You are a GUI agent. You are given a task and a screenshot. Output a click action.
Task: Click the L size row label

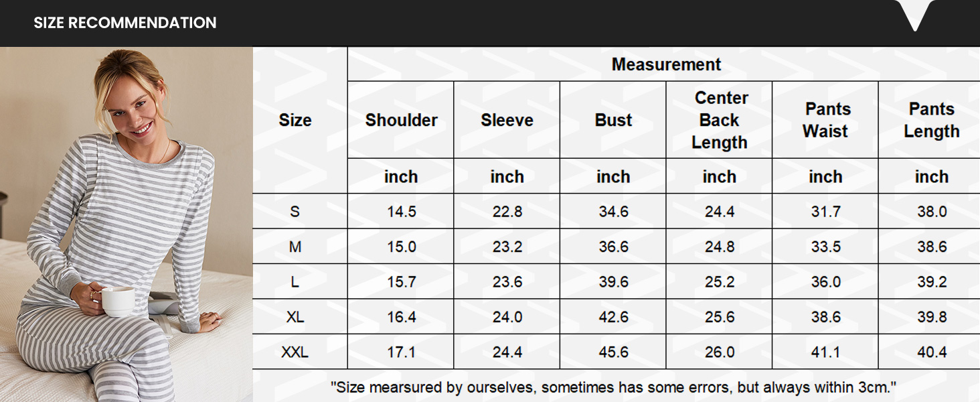pos(295,282)
